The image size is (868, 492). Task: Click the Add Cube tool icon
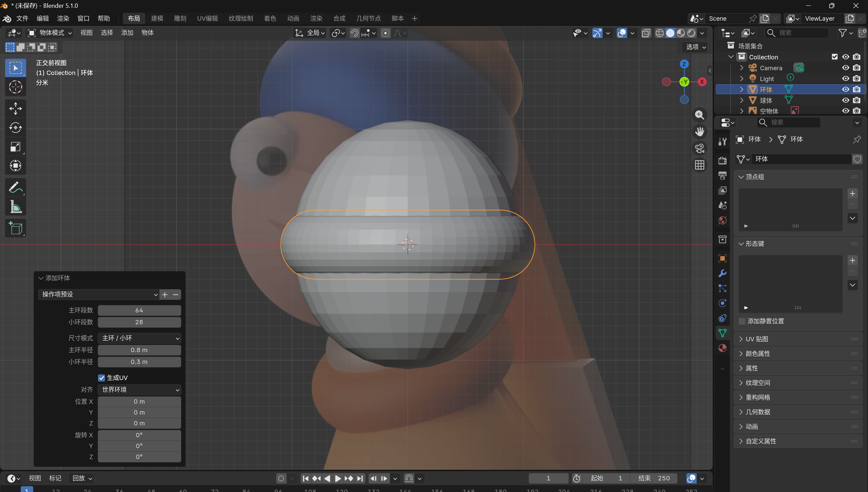click(x=15, y=228)
